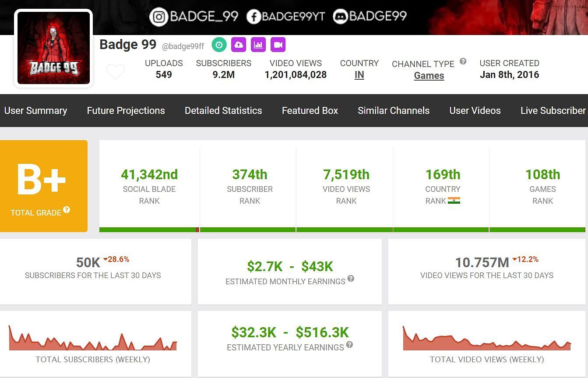Click the Games rank progress bar
The width and height of the screenshot is (588, 378).
click(x=537, y=230)
